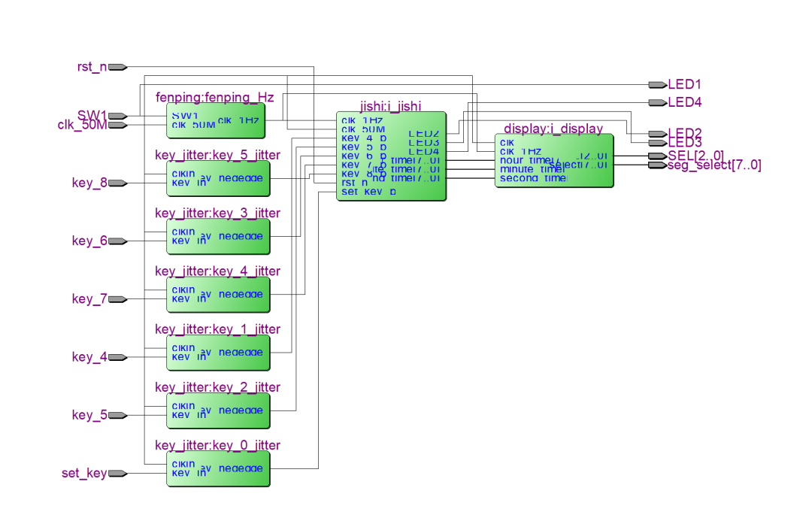The width and height of the screenshot is (812, 527).
Task: Click the LED1 output pin symbol
Action: click(x=656, y=84)
